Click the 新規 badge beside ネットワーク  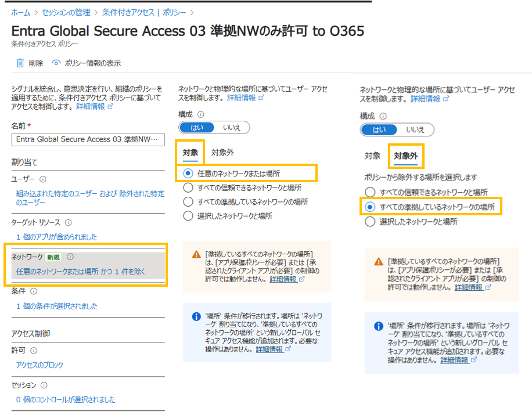(53, 257)
